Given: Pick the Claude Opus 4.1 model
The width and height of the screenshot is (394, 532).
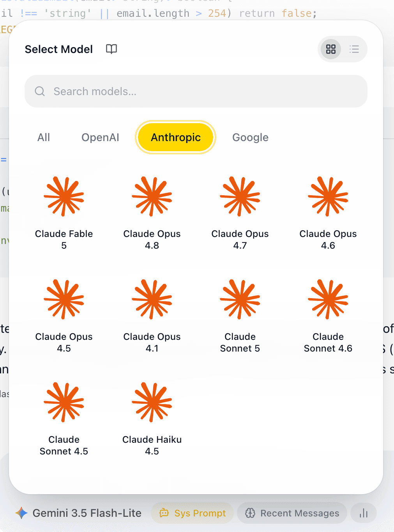Looking at the screenshot, I should 152,316.
